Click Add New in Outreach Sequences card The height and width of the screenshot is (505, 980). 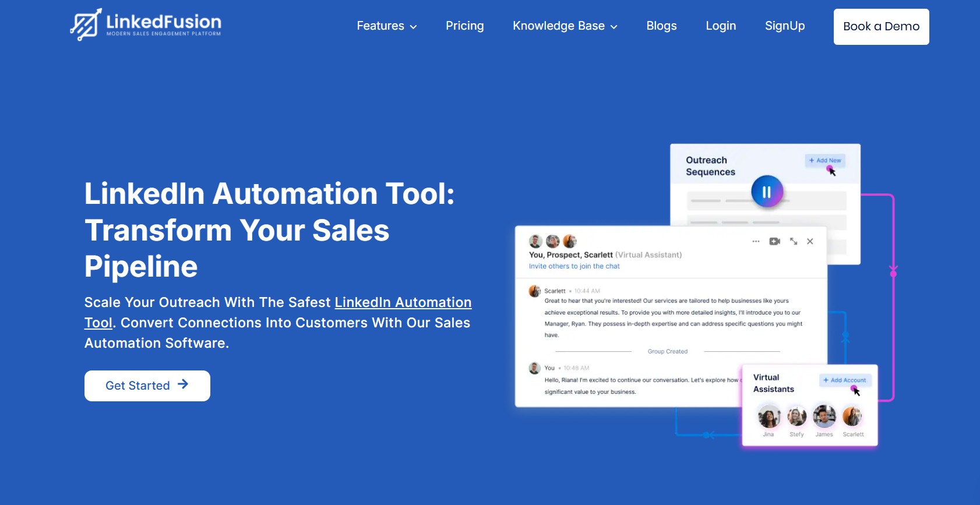[825, 161]
